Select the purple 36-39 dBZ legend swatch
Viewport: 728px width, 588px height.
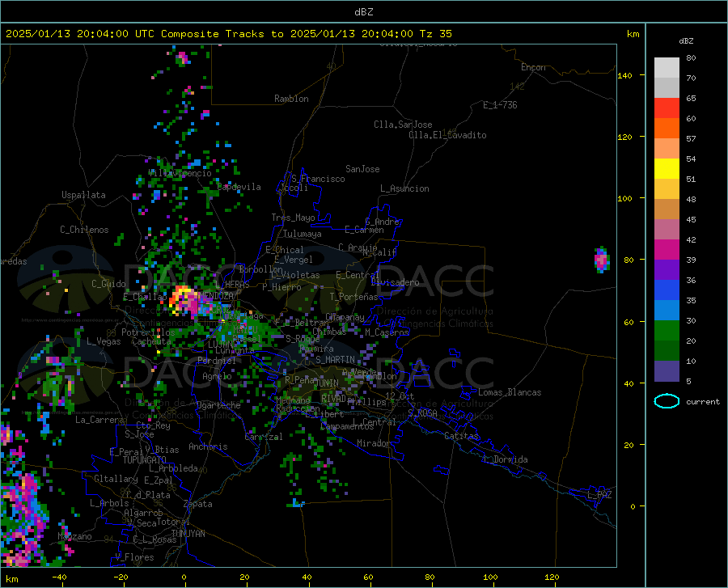click(x=667, y=270)
